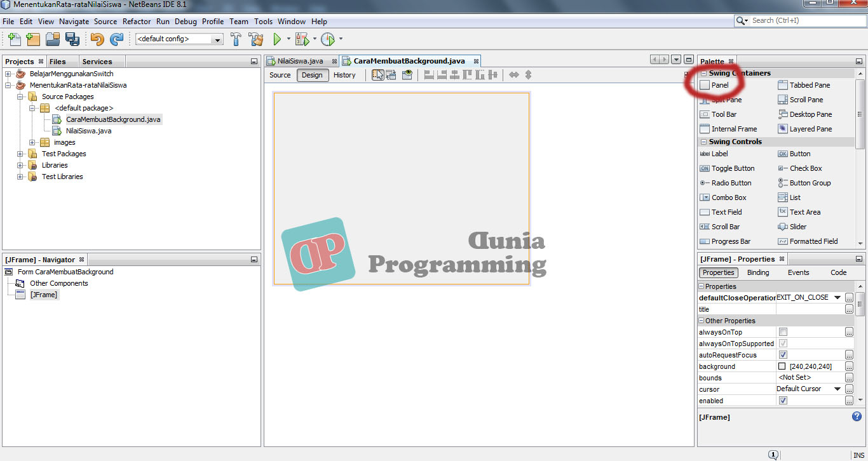Click the Undo arrow icon

point(97,39)
